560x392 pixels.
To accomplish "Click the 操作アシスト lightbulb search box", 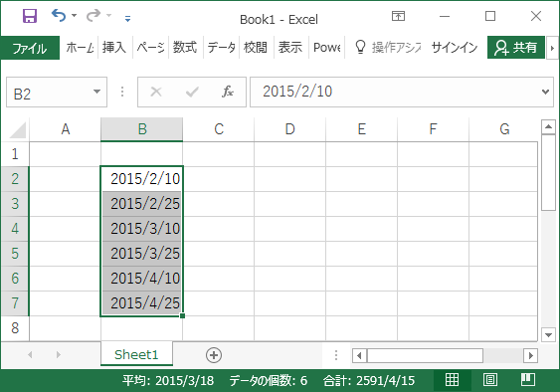I will pos(388,47).
